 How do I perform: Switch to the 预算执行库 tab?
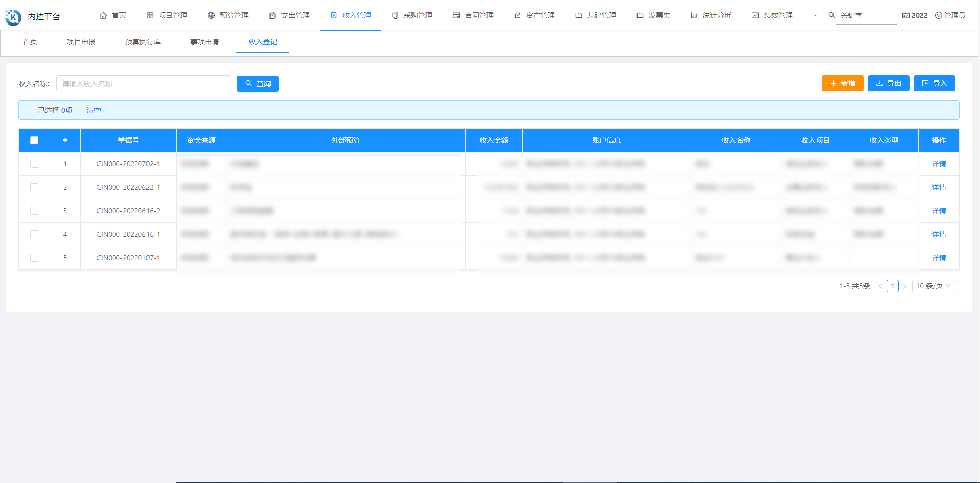(143, 42)
